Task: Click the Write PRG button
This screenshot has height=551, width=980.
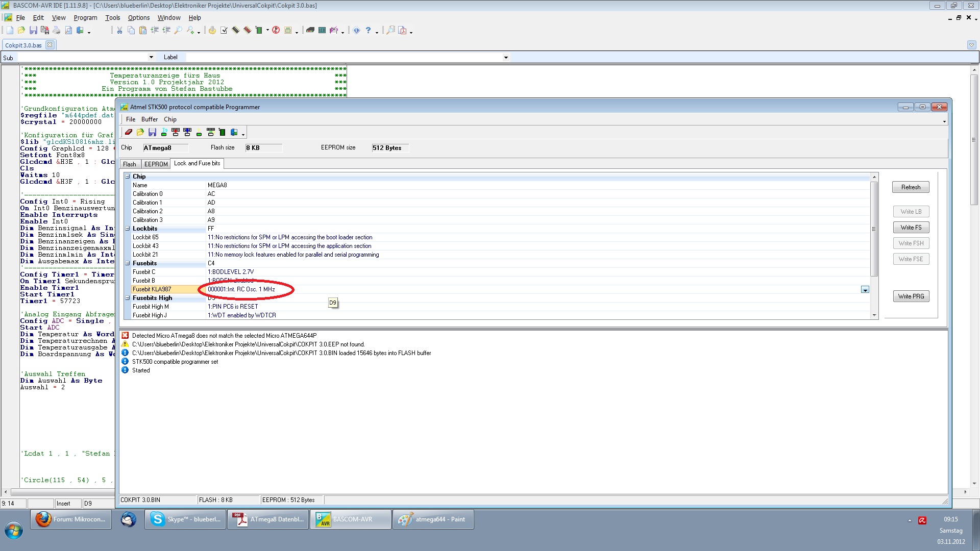Action: (x=911, y=296)
